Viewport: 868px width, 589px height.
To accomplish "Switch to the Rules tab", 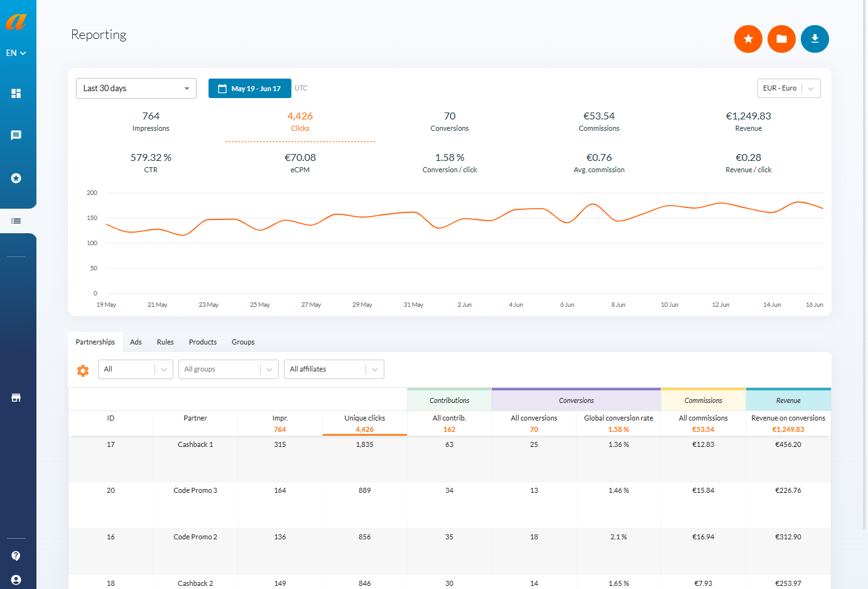I will [x=165, y=342].
